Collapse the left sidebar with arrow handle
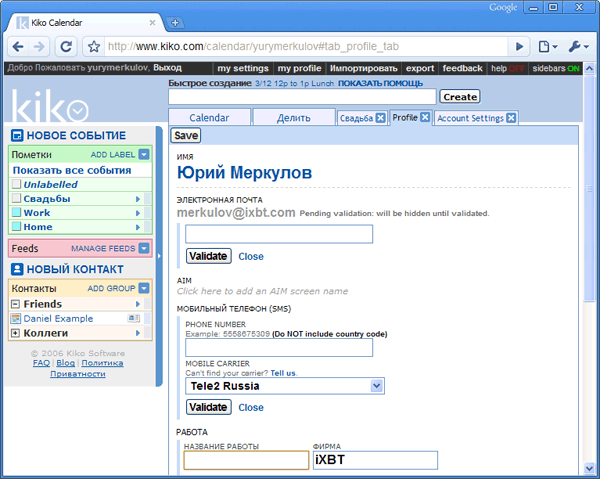The image size is (600, 479). tap(159, 256)
